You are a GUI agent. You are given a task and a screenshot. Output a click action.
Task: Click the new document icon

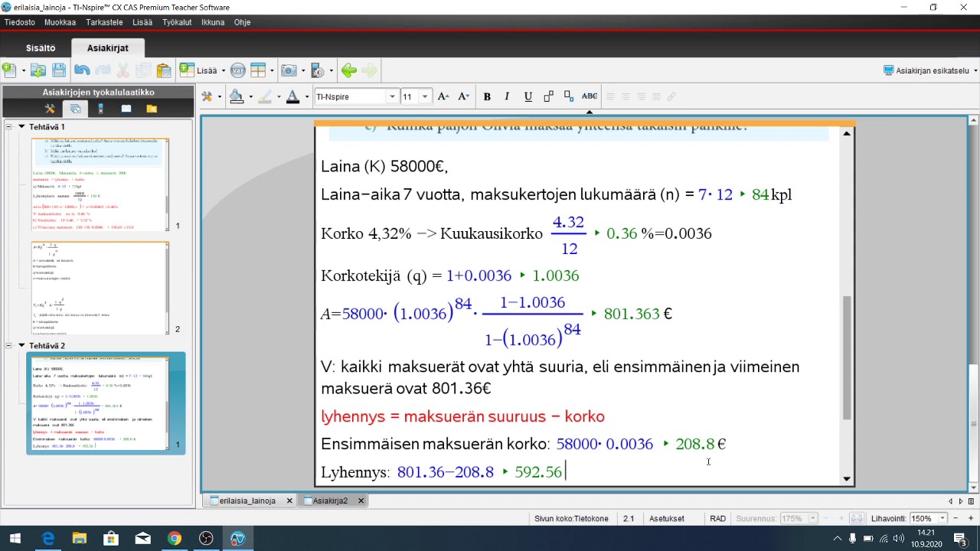(x=9, y=70)
